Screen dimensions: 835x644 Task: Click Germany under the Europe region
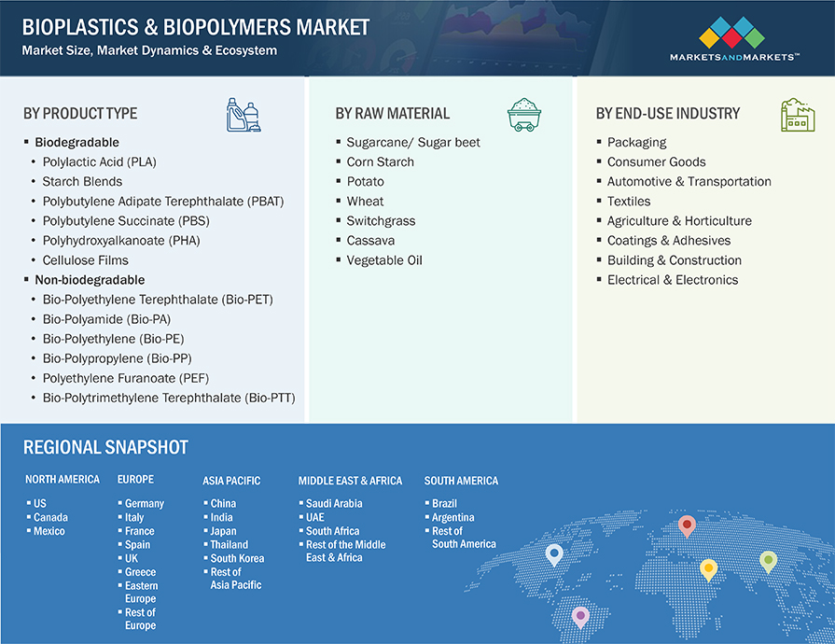coord(145,504)
